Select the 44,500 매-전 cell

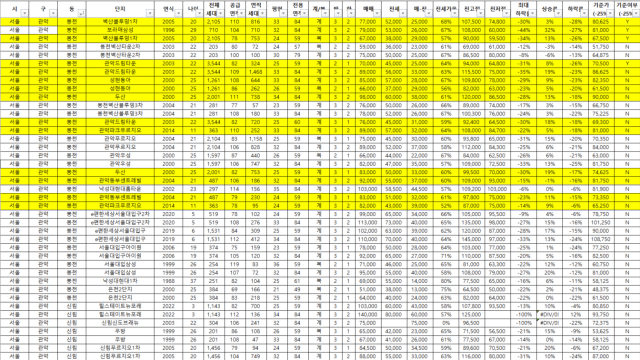[419, 189]
